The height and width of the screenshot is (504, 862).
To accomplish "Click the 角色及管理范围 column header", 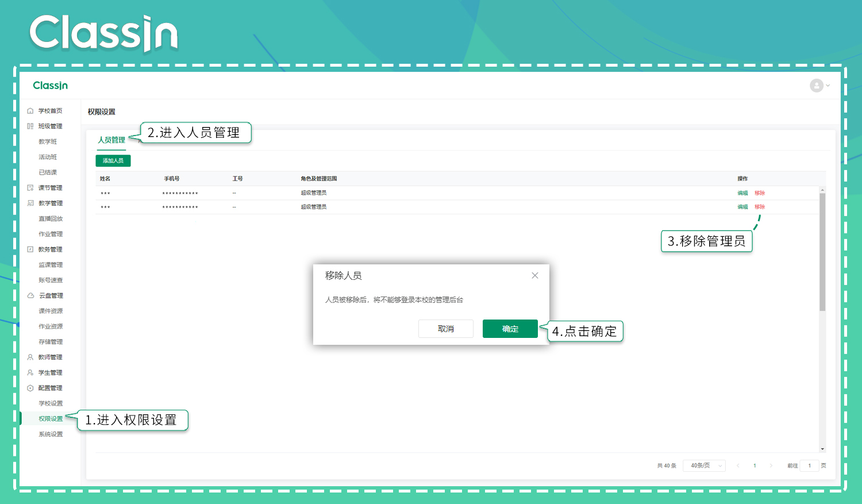I will (x=319, y=179).
